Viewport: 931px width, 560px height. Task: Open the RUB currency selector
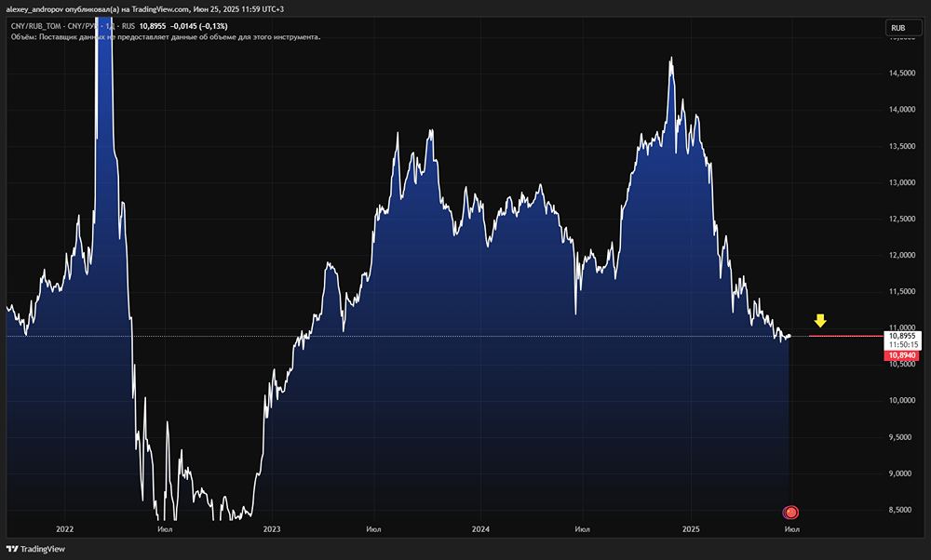903,28
